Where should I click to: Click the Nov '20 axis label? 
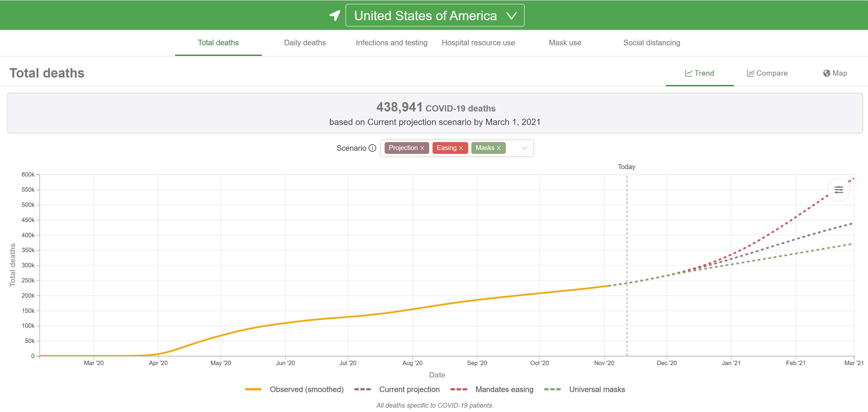[x=604, y=363]
